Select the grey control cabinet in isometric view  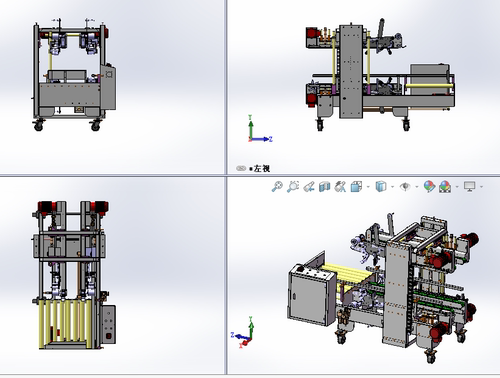click(x=312, y=294)
